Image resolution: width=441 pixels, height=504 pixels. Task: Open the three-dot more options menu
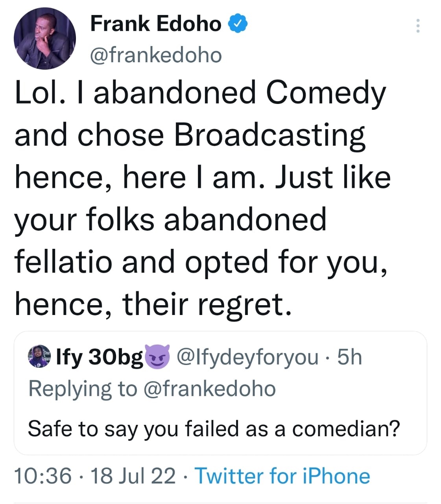click(x=418, y=26)
